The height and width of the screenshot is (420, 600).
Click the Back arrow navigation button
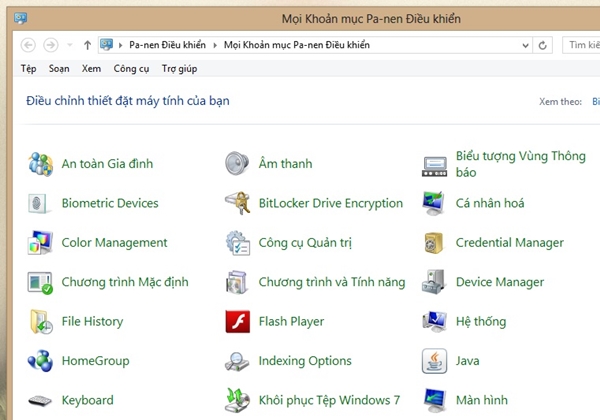coord(28,45)
